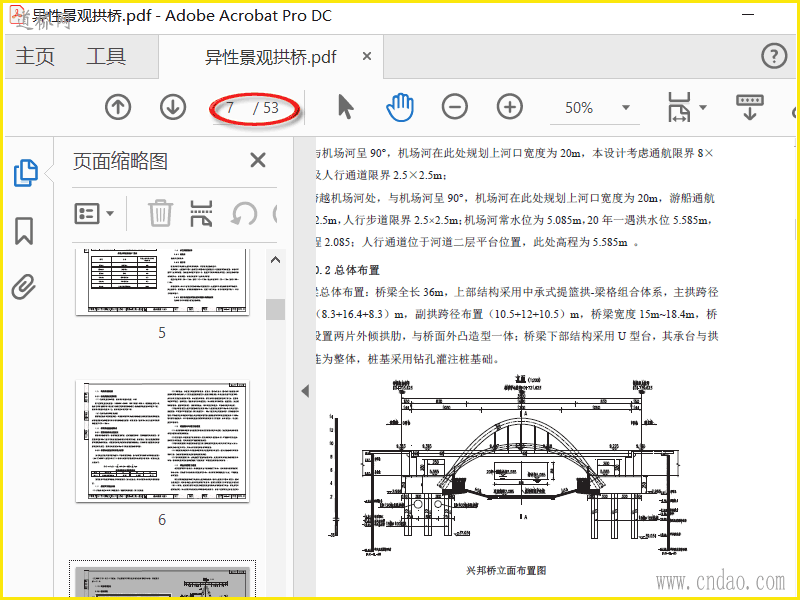Open zoom level dropdown arrow

[626, 108]
